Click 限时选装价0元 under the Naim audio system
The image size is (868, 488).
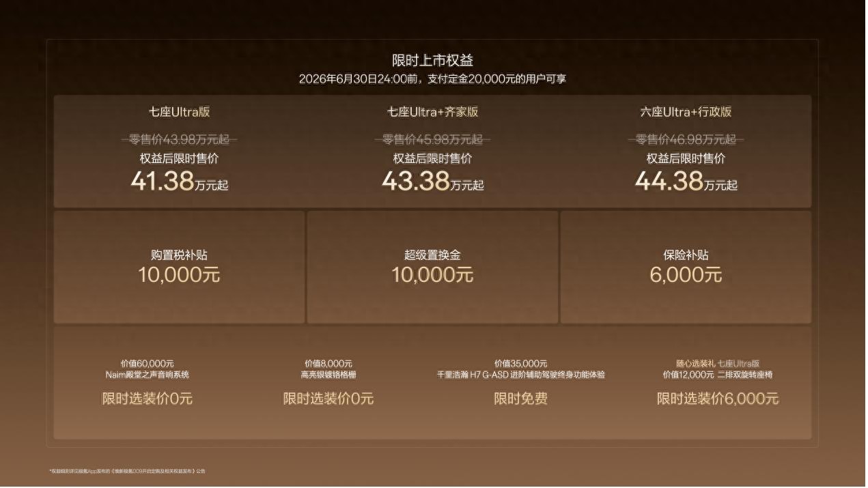(x=147, y=399)
